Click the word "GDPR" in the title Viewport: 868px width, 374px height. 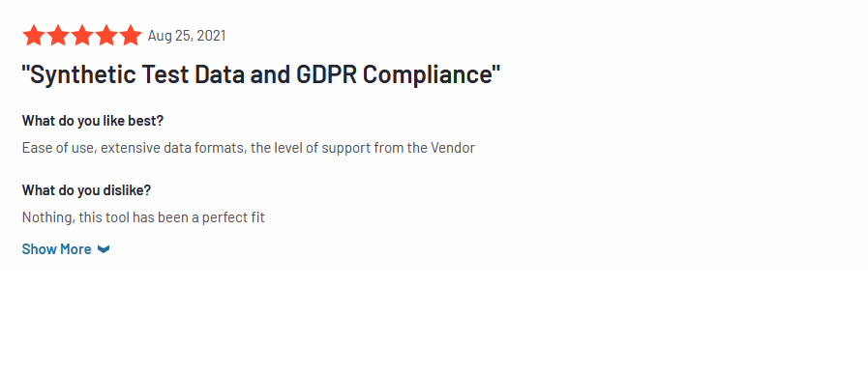[326, 74]
